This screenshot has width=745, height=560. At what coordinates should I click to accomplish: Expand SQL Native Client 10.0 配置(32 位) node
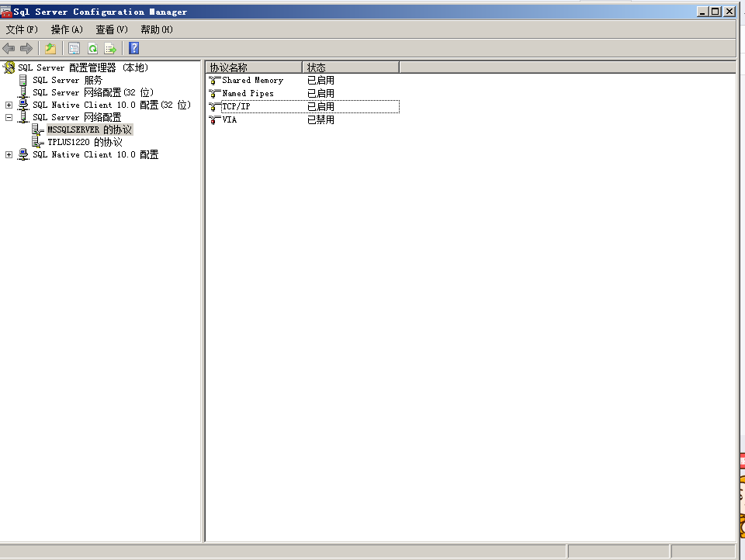[x=9, y=105]
